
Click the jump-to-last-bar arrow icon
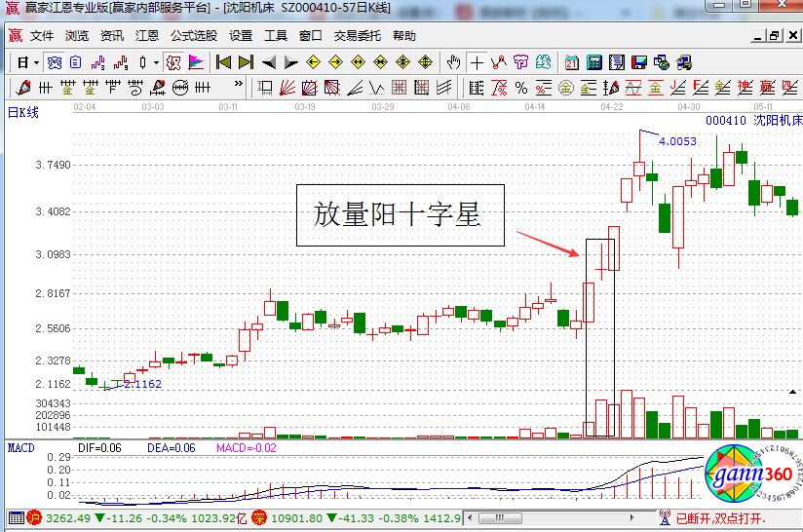(246, 62)
